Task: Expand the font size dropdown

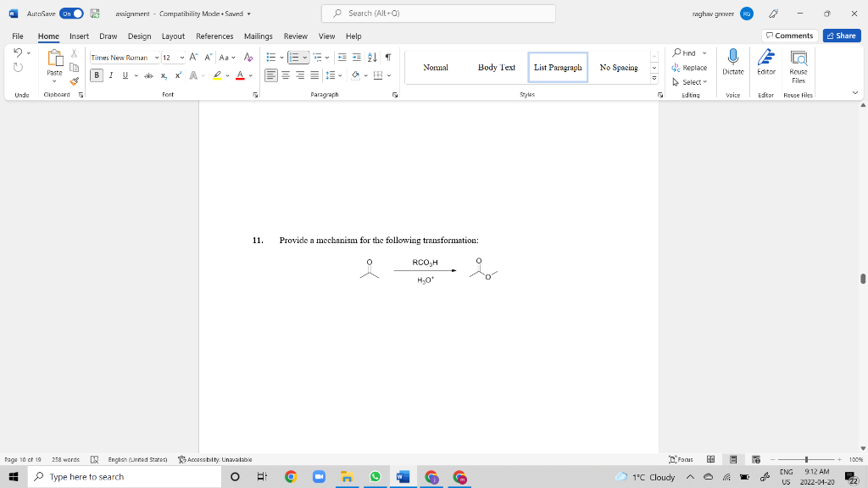Action: coord(181,58)
